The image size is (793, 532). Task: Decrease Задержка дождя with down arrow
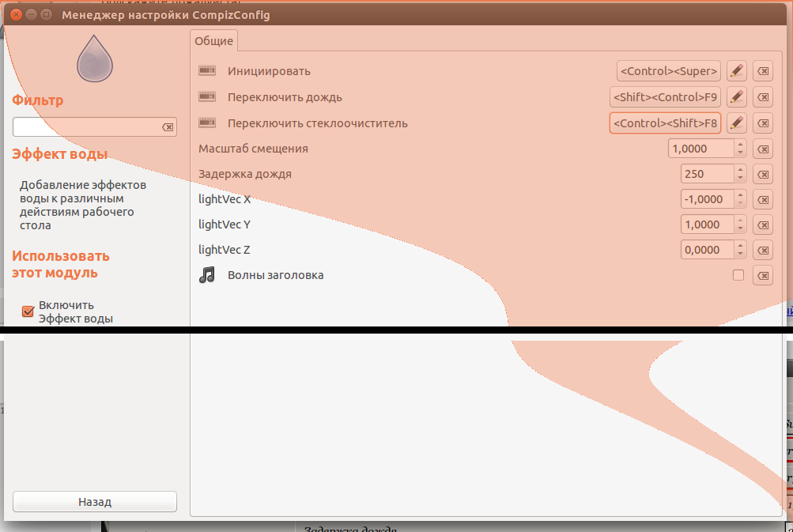pos(740,178)
